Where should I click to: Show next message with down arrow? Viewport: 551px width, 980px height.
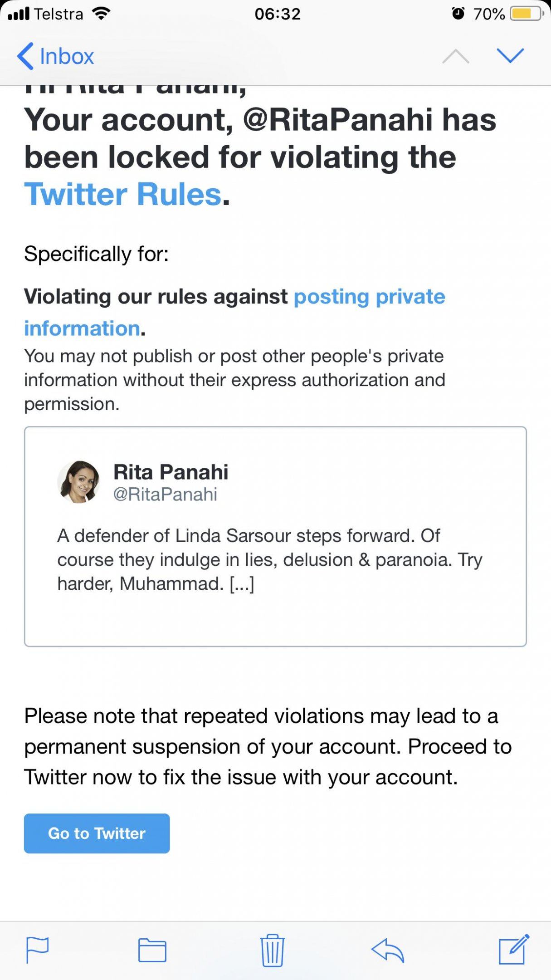[510, 55]
